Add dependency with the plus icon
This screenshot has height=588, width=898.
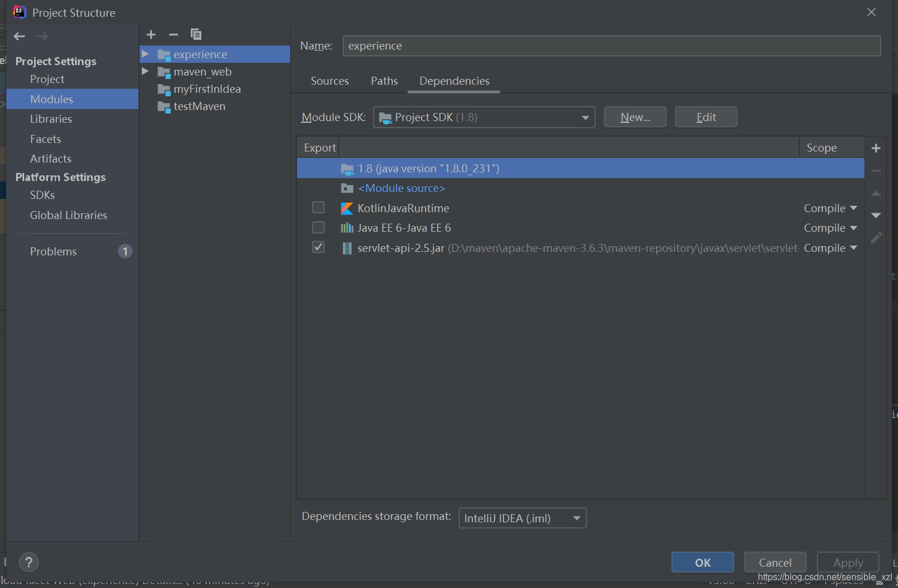pos(876,148)
